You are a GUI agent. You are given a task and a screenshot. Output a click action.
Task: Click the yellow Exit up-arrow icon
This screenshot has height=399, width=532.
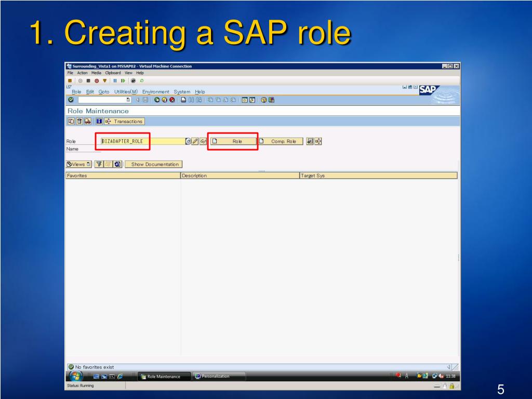pyautogui.click(x=165, y=100)
